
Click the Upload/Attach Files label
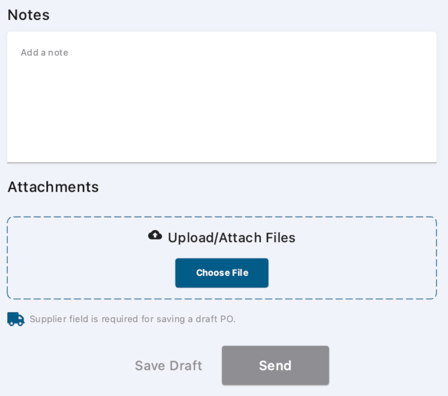(231, 238)
